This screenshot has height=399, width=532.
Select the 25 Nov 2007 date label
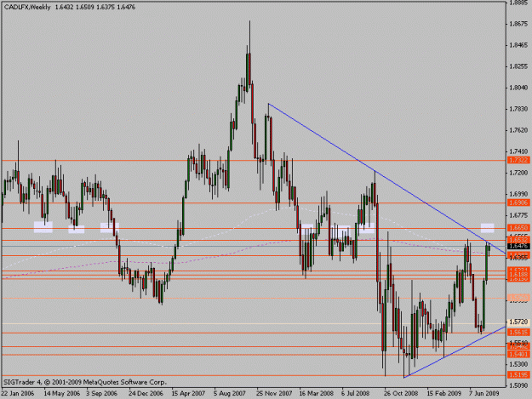click(x=274, y=393)
